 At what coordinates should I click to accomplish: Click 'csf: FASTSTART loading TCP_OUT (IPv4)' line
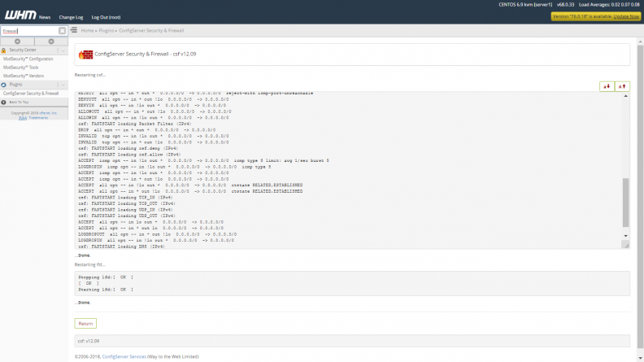tap(127, 203)
